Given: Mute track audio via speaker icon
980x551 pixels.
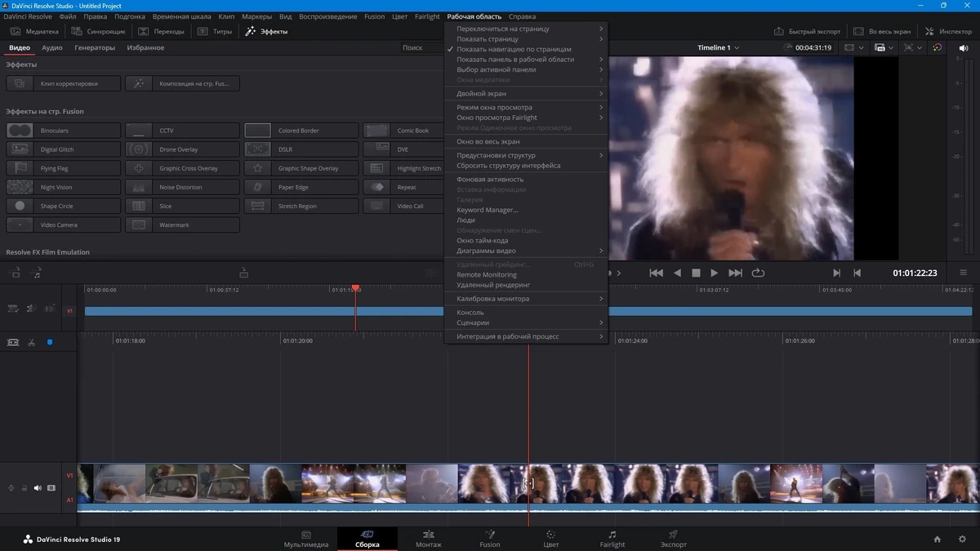Looking at the screenshot, I should (x=38, y=488).
